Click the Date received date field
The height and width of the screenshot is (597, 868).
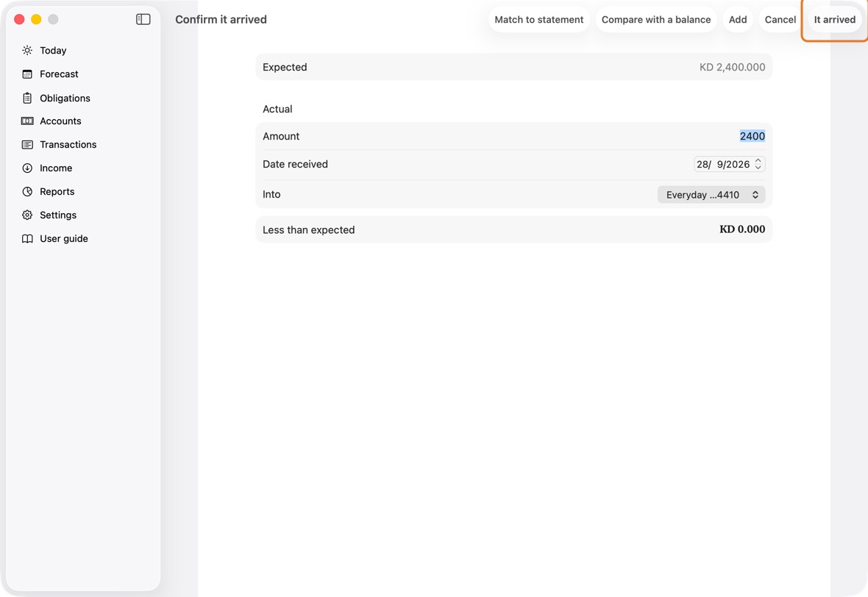click(729, 165)
